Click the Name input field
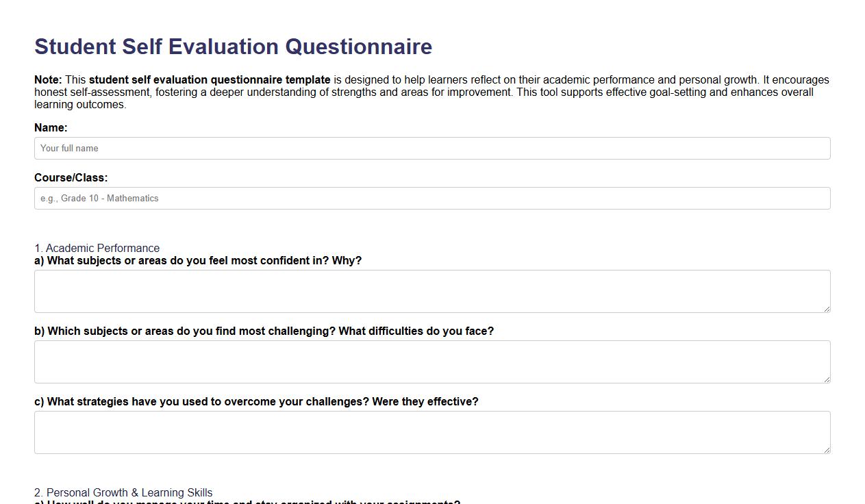The image size is (865, 504). click(x=432, y=148)
